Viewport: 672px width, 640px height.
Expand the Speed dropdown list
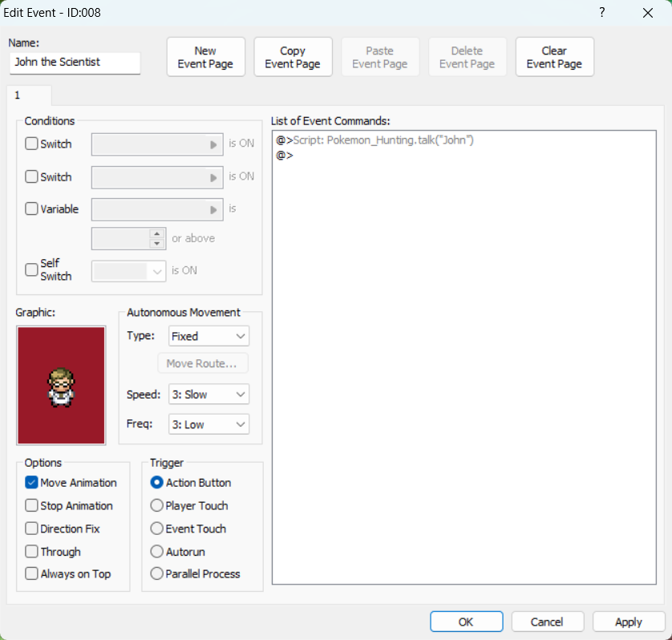pos(208,395)
